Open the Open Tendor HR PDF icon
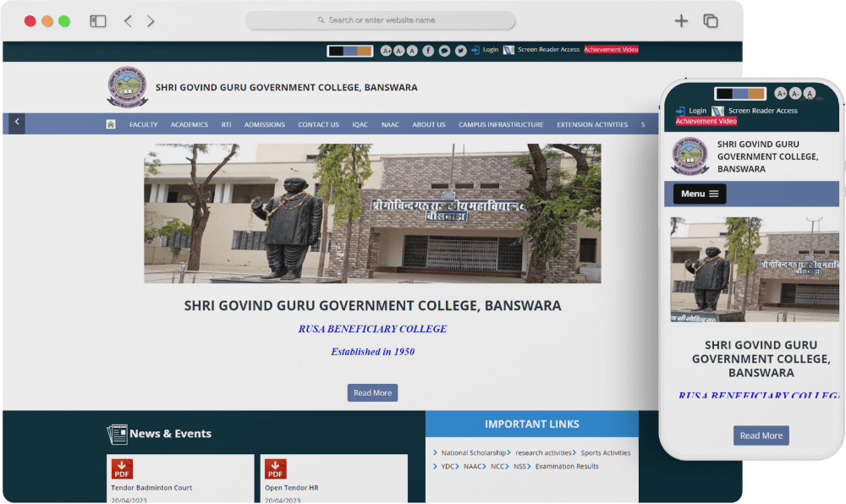The width and height of the screenshot is (846, 504). 275,469
